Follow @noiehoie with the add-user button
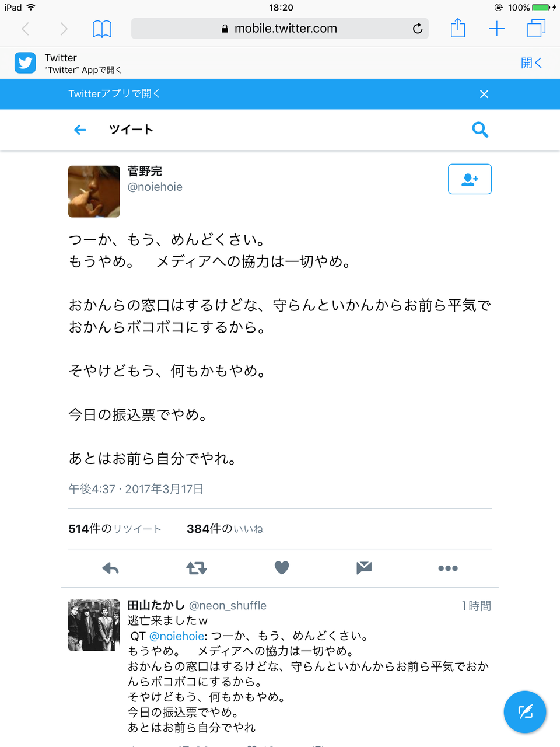This screenshot has width=560, height=747. tap(470, 179)
